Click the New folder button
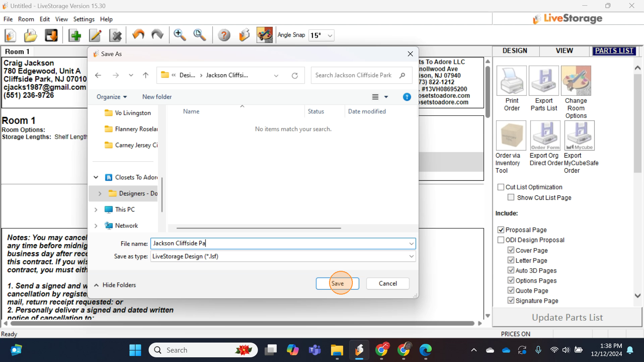Screen dimensions: 644x362 coord(157,97)
